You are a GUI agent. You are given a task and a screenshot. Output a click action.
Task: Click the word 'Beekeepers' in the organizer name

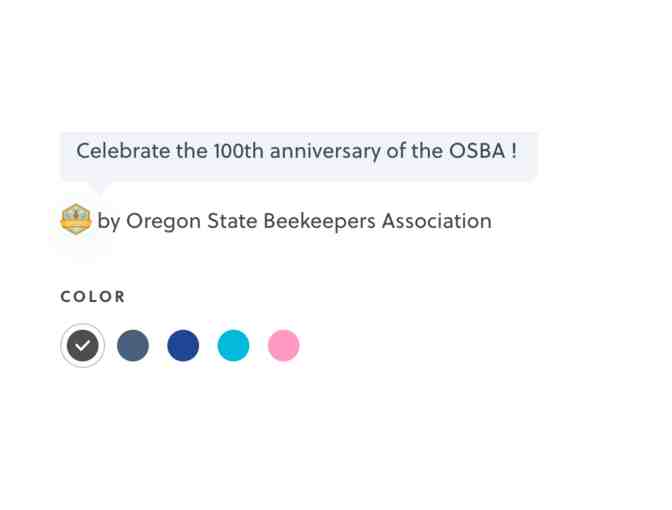pyautogui.click(x=319, y=222)
